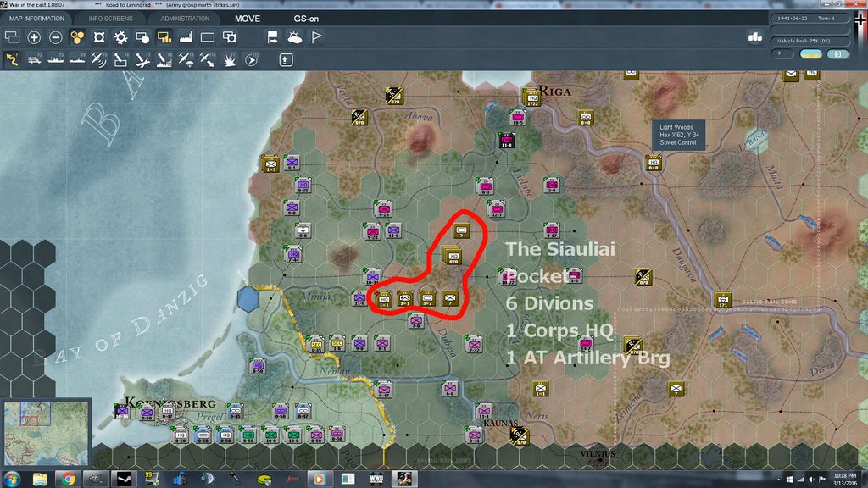Click the minimap in the bottom-left corner
This screenshot has height=488, width=868.
[x=47, y=433]
